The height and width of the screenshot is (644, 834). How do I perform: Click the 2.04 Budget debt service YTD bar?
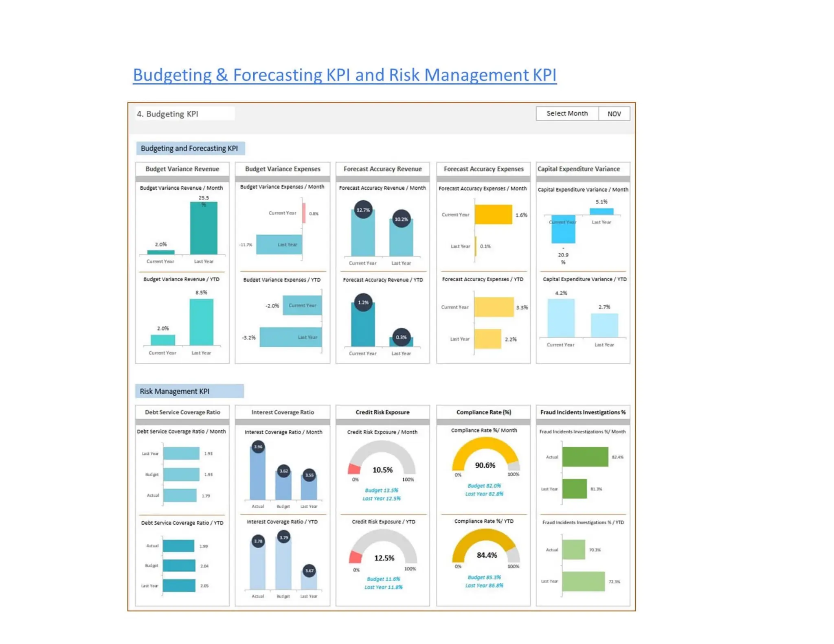click(x=179, y=565)
